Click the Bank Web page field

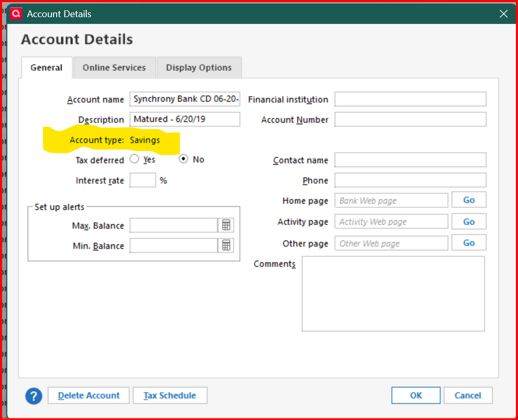tap(391, 200)
